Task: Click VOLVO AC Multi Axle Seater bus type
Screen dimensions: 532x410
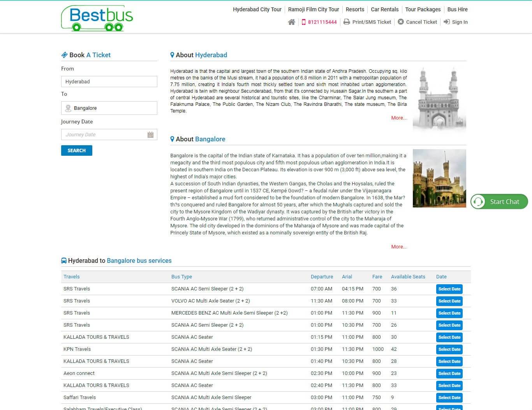Action: (211, 301)
